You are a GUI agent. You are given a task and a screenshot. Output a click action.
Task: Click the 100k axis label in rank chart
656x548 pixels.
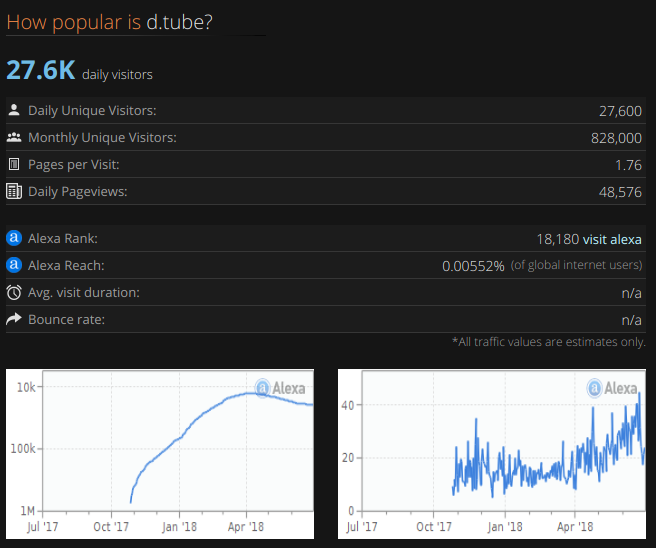pyautogui.click(x=23, y=448)
